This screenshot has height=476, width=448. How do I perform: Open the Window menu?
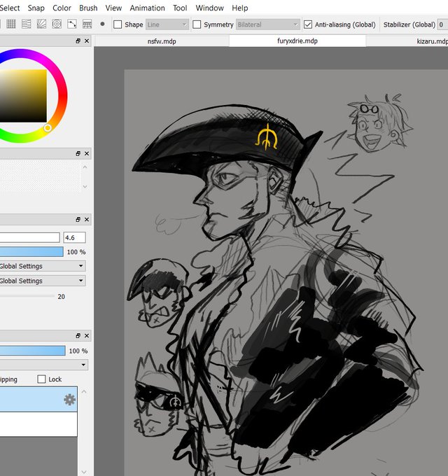click(x=209, y=8)
